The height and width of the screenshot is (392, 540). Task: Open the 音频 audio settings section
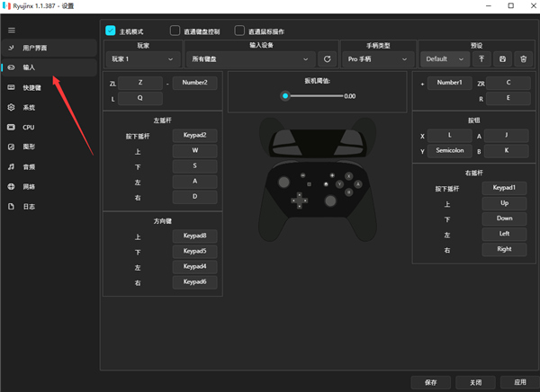(x=29, y=166)
